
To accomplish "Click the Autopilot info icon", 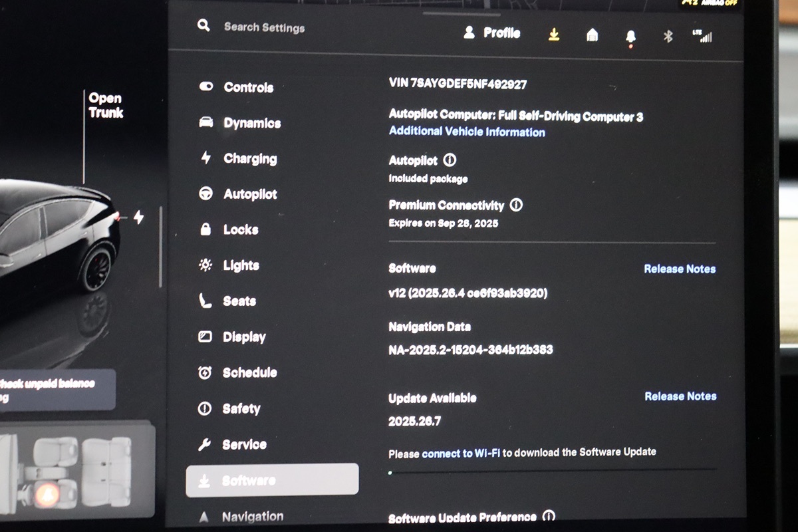I will pyautogui.click(x=450, y=160).
